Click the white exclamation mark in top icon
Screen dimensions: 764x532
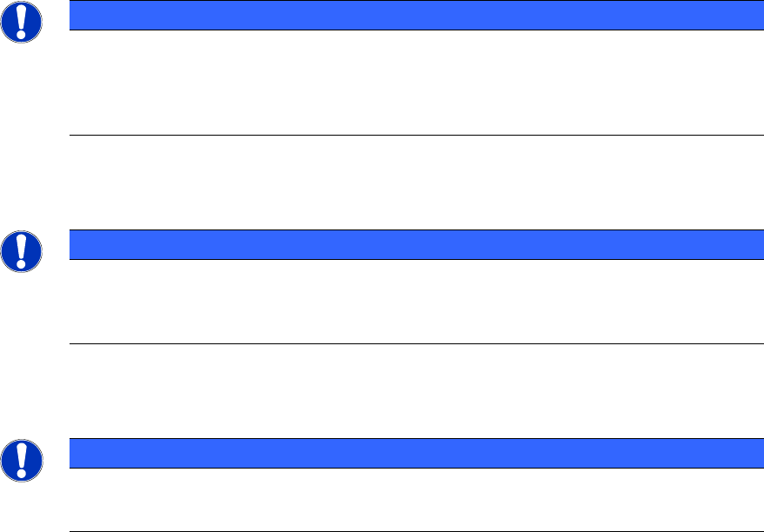tap(19, 21)
